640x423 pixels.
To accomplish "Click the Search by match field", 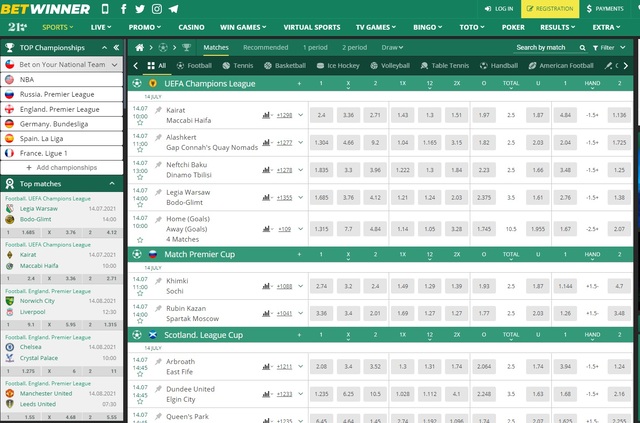I will (x=547, y=48).
